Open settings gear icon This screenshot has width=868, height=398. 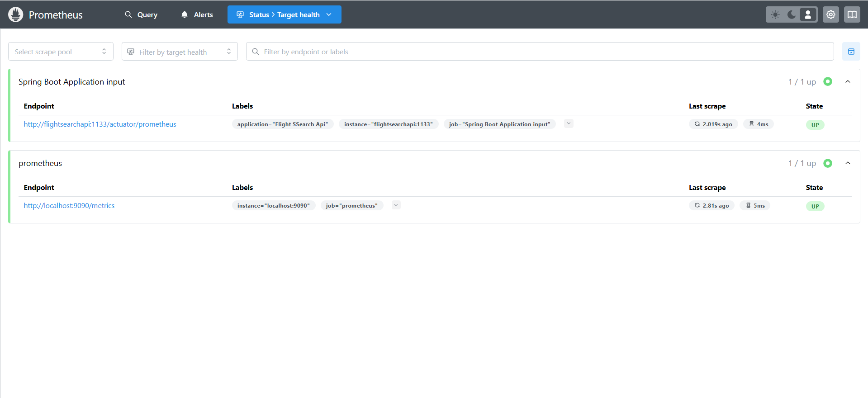pos(831,14)
